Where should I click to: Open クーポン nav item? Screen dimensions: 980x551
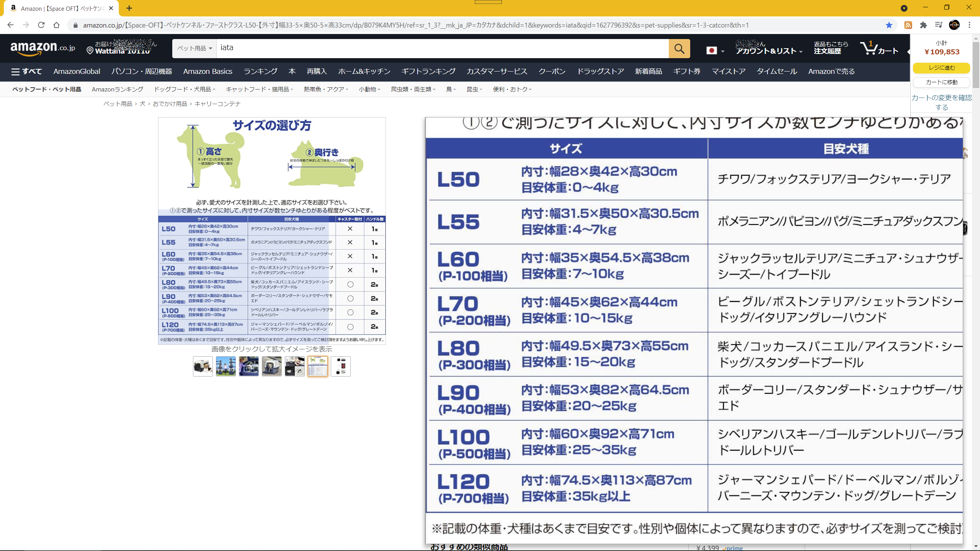552,72
